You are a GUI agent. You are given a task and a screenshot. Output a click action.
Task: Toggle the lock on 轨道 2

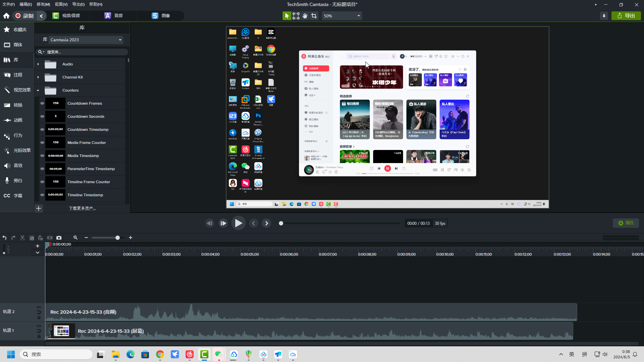[x=39, y=317]
